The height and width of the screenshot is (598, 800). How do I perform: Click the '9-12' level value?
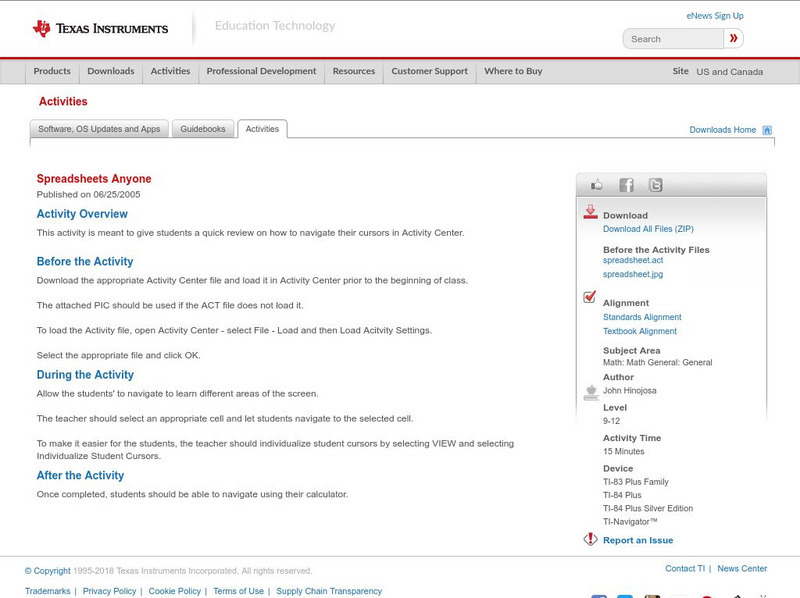pos(611,421)
